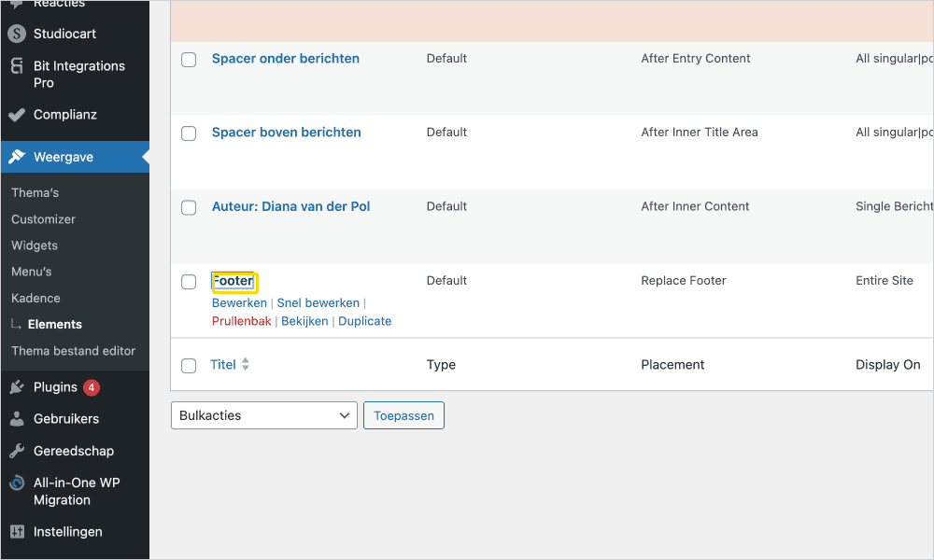The height and width of the screenshot is (560, 934).
Task: Open Bit Integrations Pro menu
Action: tap(79, 75)
